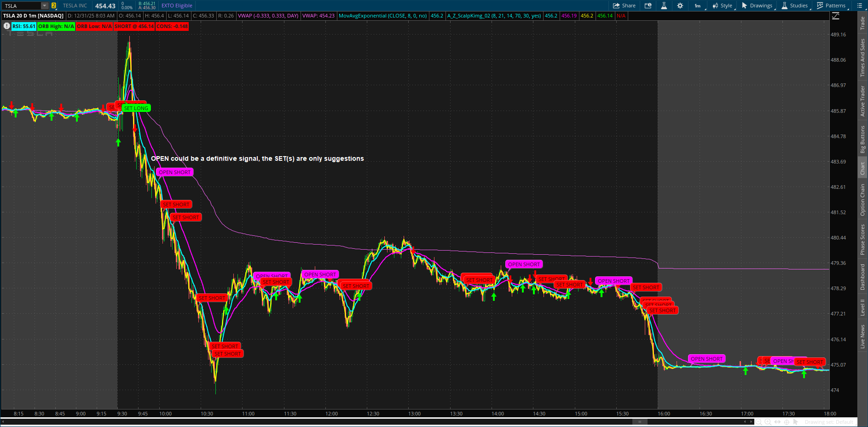Select the pointer cursor icon at bottom

pyautogui.click(x=796, y=422)
